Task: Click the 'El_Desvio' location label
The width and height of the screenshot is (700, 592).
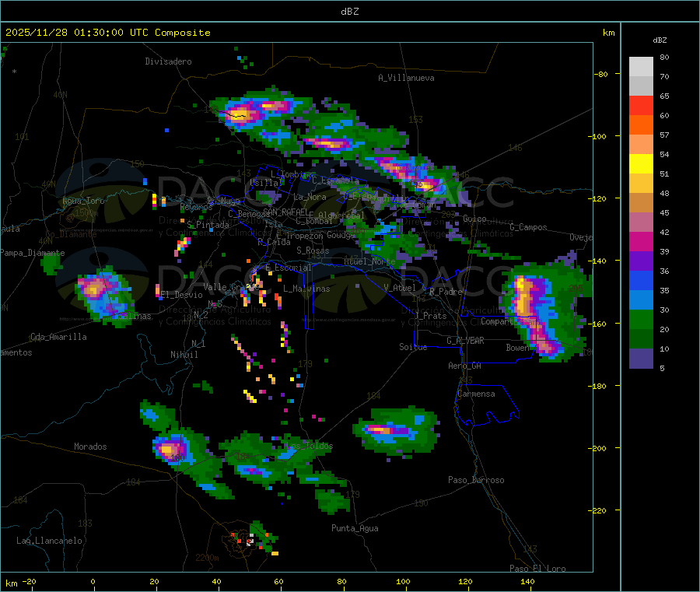Action: (x=182, y=295)
